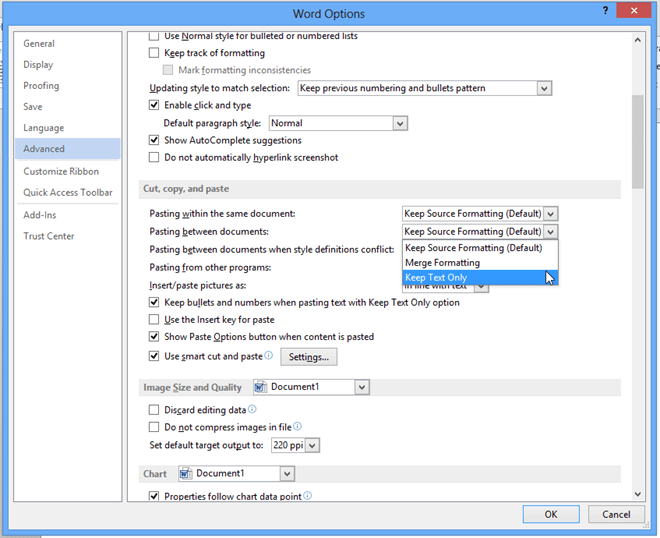Uncheck Show Paste Options button option
The image size is (660, 538).
click(154, 336)
